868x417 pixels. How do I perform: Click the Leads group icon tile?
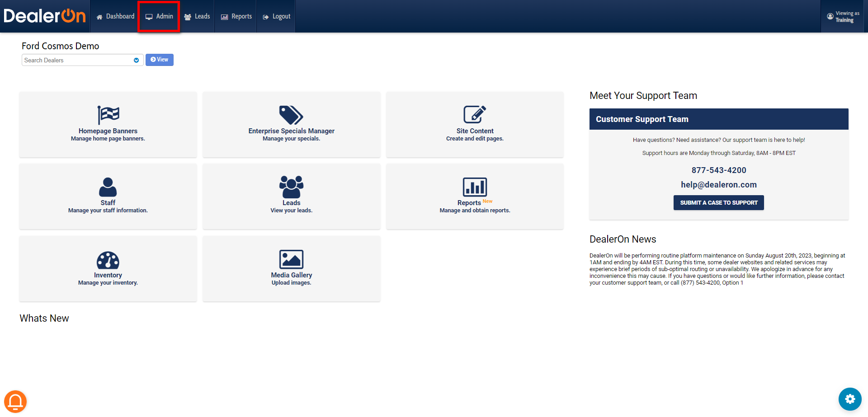[x=291, y=187]
